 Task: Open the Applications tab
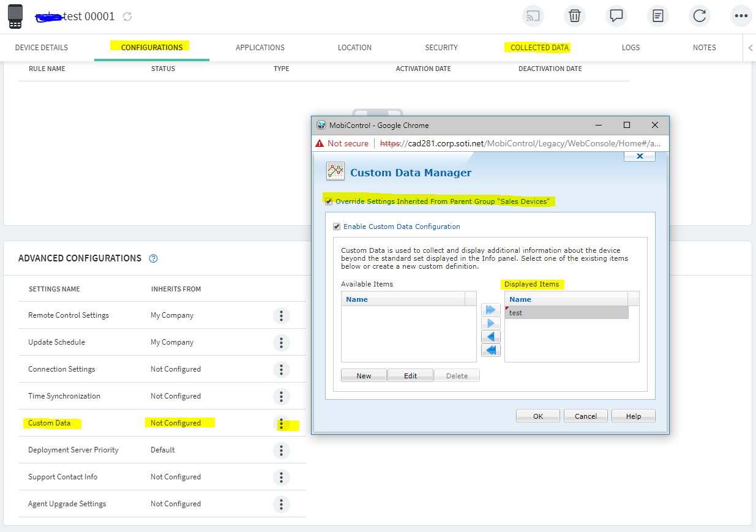[260, 47]
